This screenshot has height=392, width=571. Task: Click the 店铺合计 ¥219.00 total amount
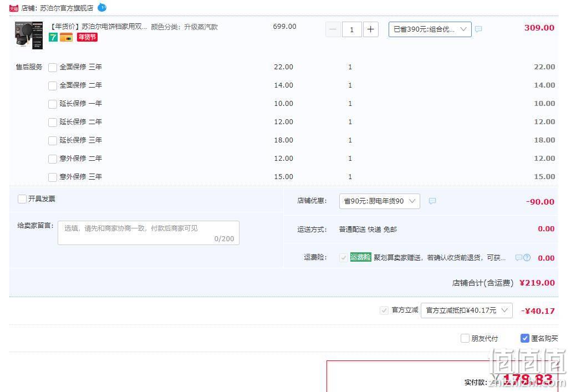[537, 283]
